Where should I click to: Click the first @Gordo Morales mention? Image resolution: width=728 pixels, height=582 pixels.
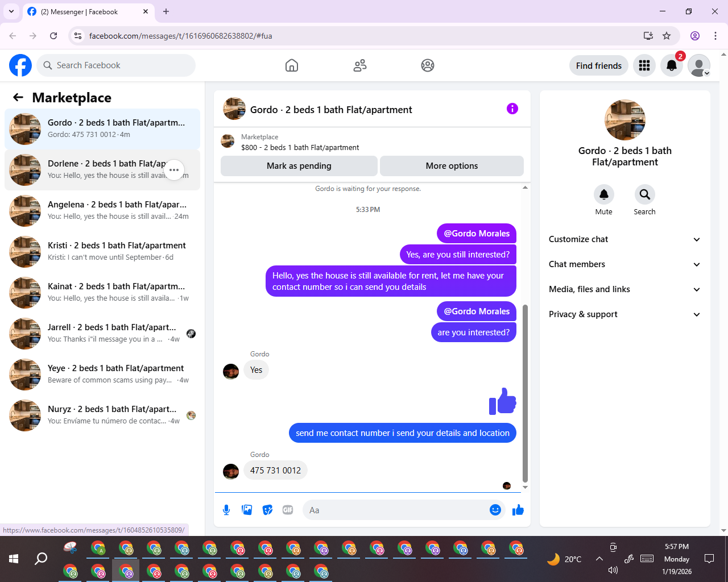pyautogui.click(x=477, y=234)
